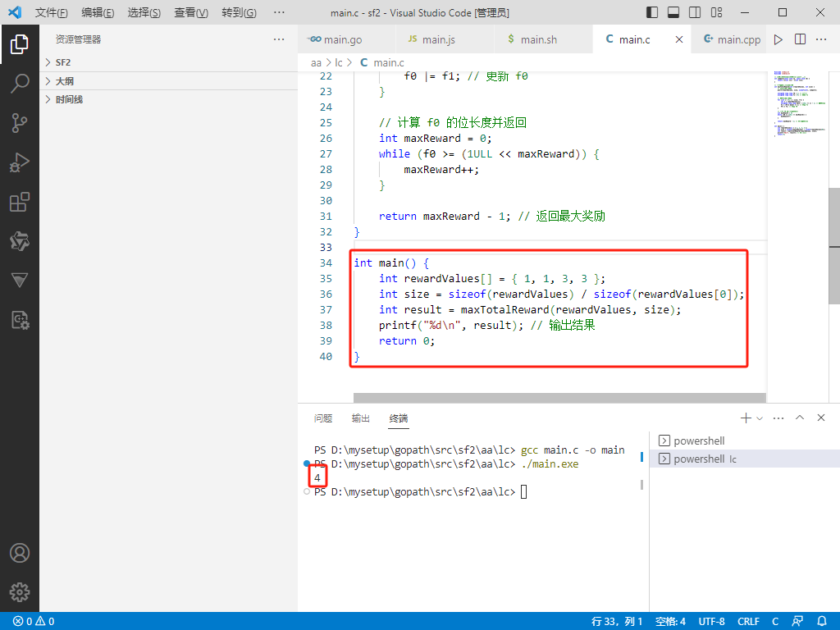Open the 转到(G) menu
This screenshot has width=840, height=630.
click(x=239, y=12)
